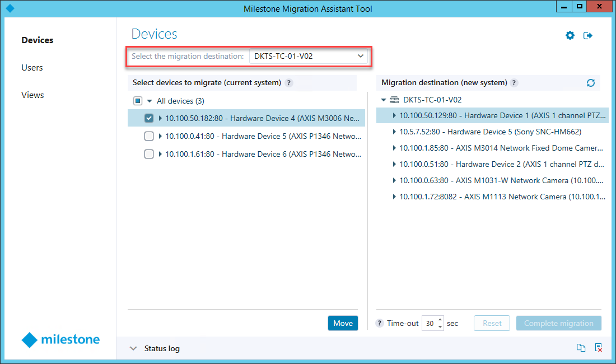Refresh the migration destination list
The image size is (616, 364).
tap(590, 83)
